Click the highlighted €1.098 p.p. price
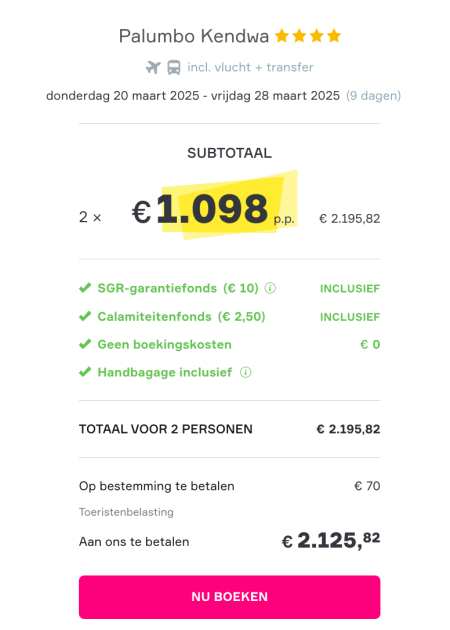This screenshot has height=630, width=450. click(x=214, y=210)
